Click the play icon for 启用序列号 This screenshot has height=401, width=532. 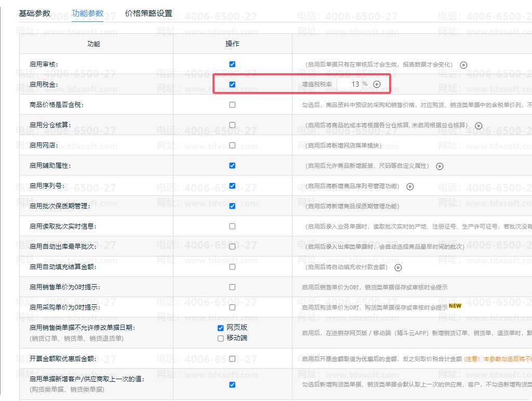(410, 186)
